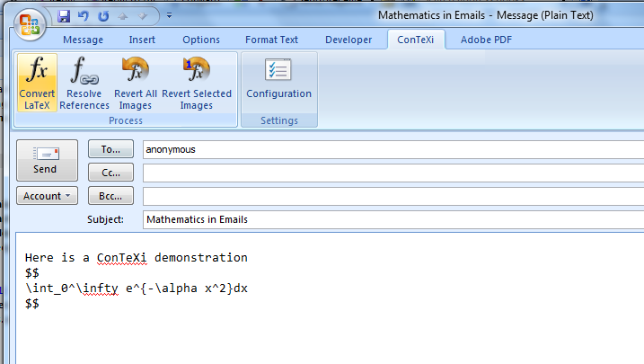644x364 pixels.
Task: Open Customize Quick Access Toolbar dropdown
Action: coord(169,16)
